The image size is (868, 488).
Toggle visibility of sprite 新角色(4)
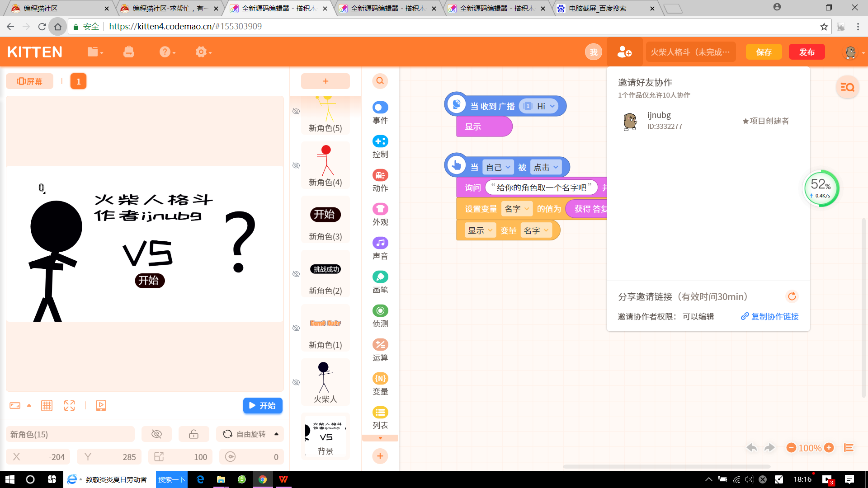[x=296, y=165]
